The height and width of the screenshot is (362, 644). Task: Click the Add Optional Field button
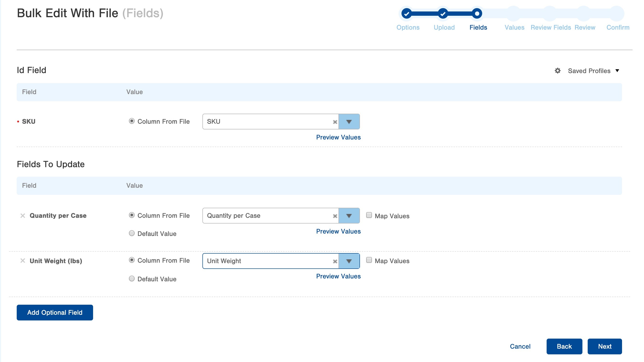[x=55, y=313]
